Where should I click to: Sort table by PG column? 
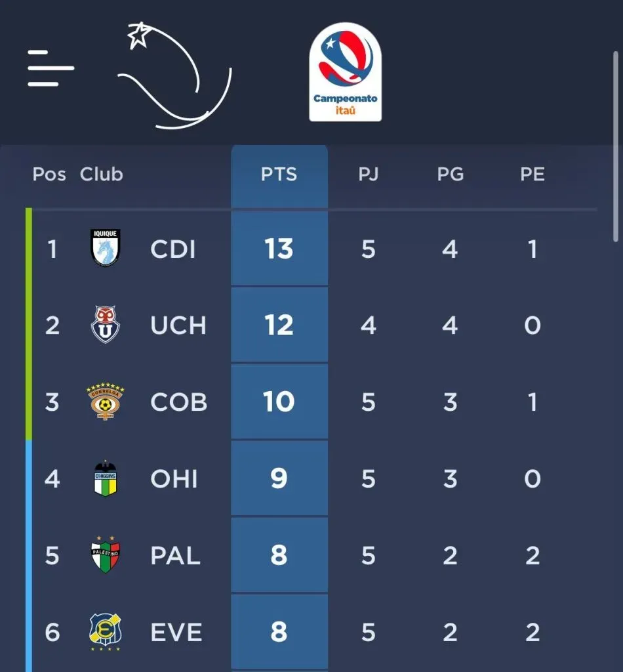point(451,175)
